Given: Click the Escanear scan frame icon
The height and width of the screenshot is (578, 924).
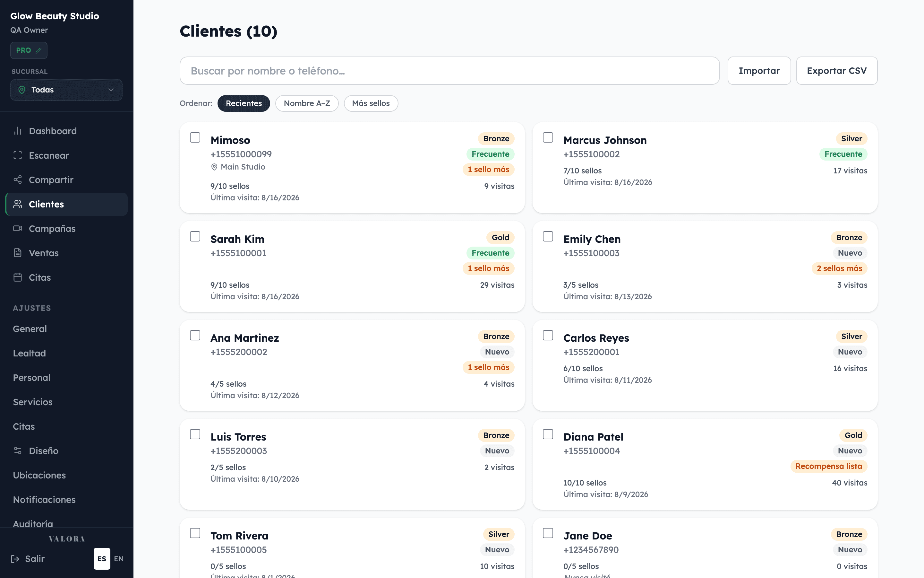Looking at the screenshot, I should pyautogui.click(x=18, y=155).
